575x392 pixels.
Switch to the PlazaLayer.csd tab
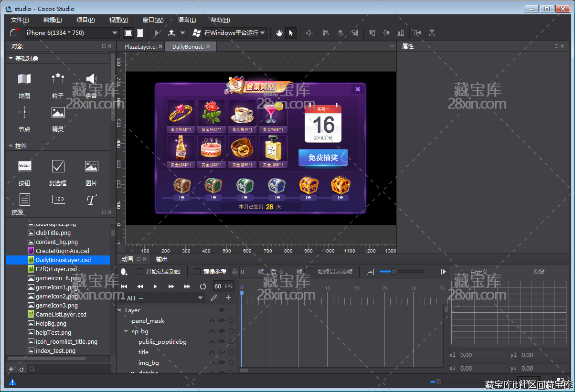click(140, 47)
